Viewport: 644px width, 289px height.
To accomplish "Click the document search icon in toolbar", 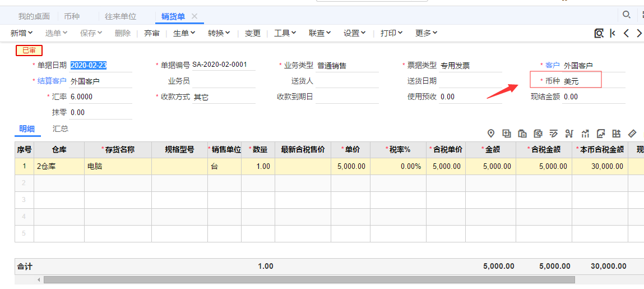I will click(599, 33).
